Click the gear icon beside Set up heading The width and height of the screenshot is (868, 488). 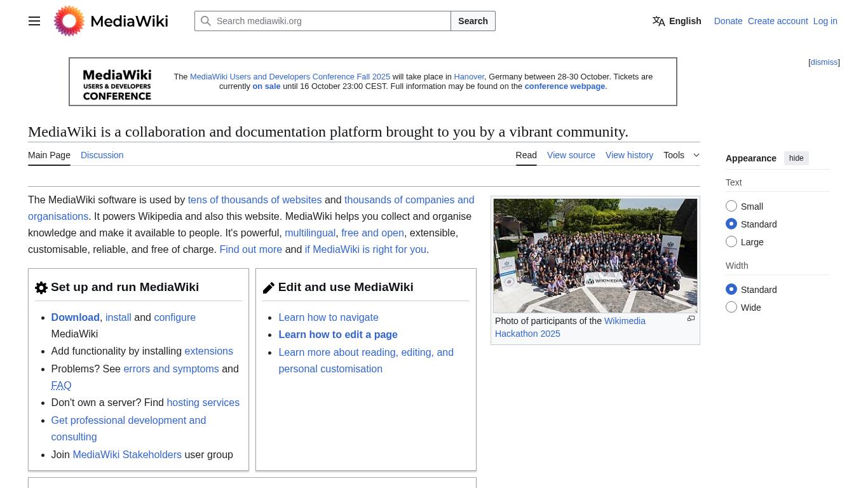[x=41, y=288]
